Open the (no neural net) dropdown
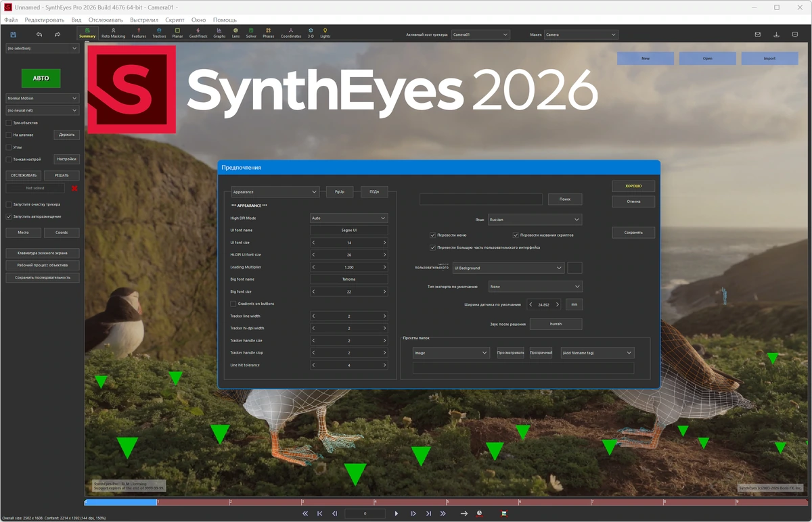This screenshot has width=812, height=522. 42,110
